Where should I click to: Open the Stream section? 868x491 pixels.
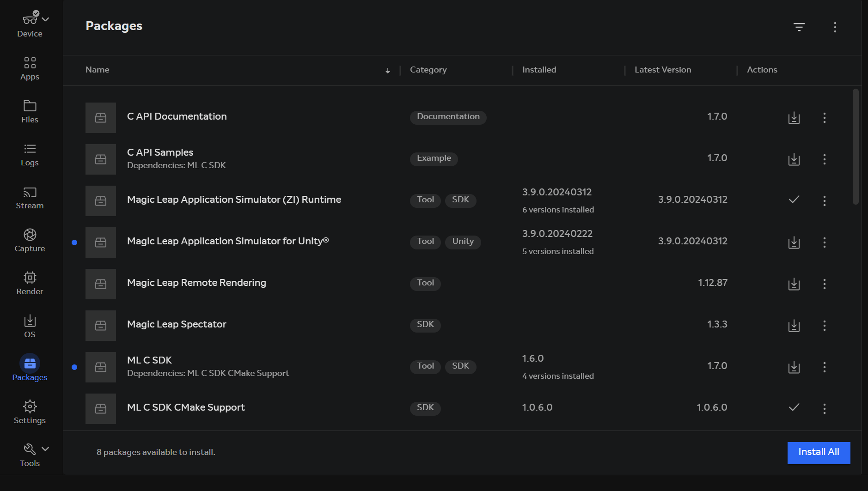[x=30, y=197]
